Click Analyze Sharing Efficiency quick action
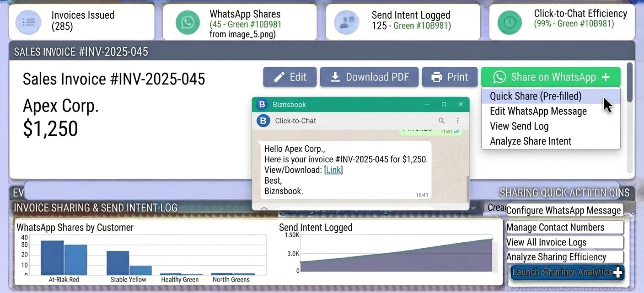 (565, 257)
